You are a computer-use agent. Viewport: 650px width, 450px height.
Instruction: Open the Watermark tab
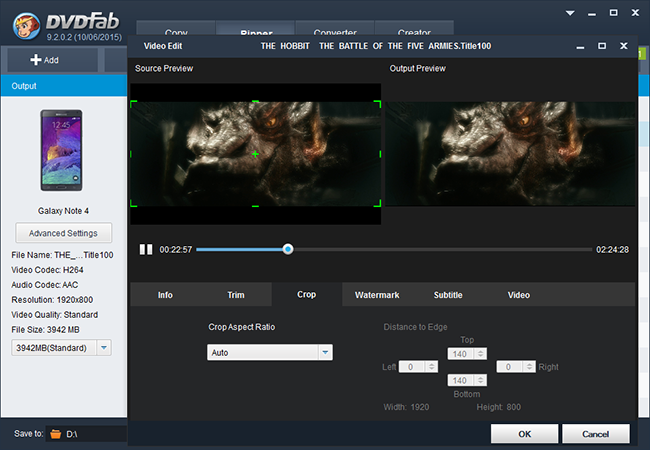pos(377,295)
